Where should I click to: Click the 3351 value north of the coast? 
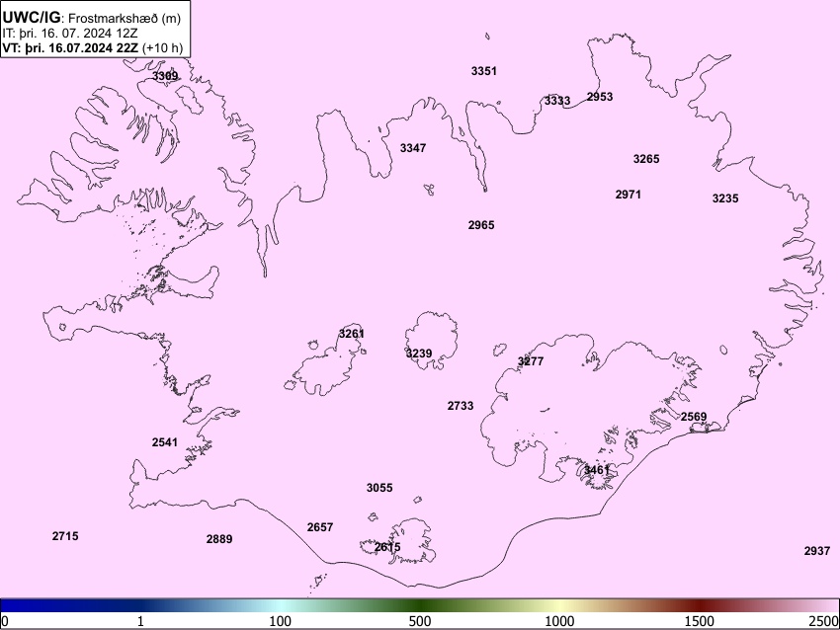[x=484, y=71]
